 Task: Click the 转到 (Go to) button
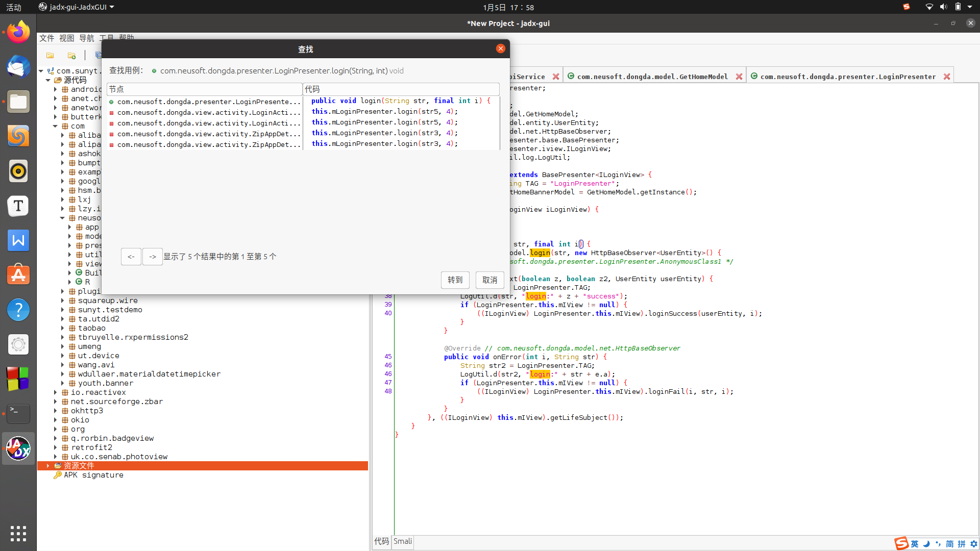click(455, 280)
